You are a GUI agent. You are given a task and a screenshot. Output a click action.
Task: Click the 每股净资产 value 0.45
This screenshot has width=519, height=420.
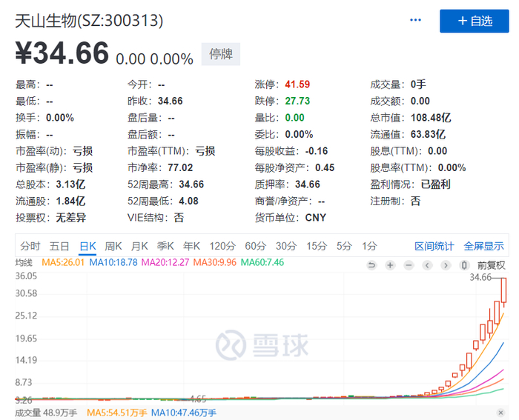tap(325, 168)
